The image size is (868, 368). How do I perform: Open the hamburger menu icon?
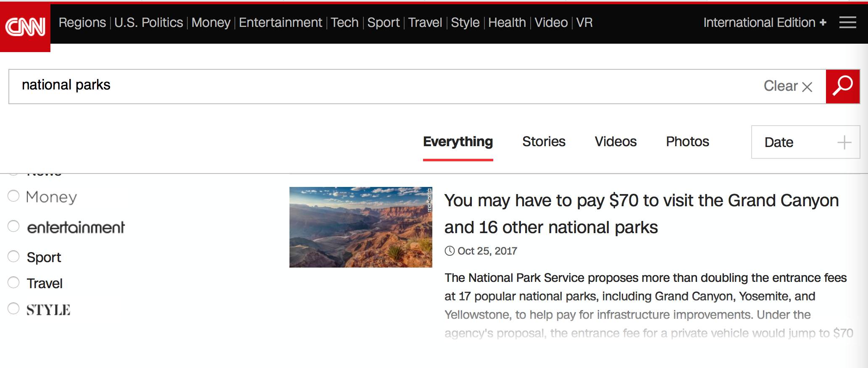tap(847, 23)
